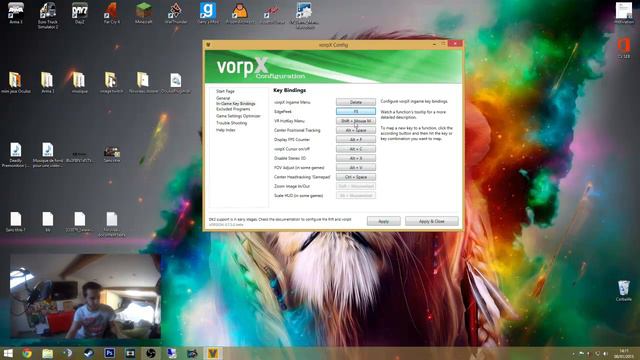Click the 'Key Bindings' heading text
This screenshot has width=640, height=360.
[x=289, y=90]
